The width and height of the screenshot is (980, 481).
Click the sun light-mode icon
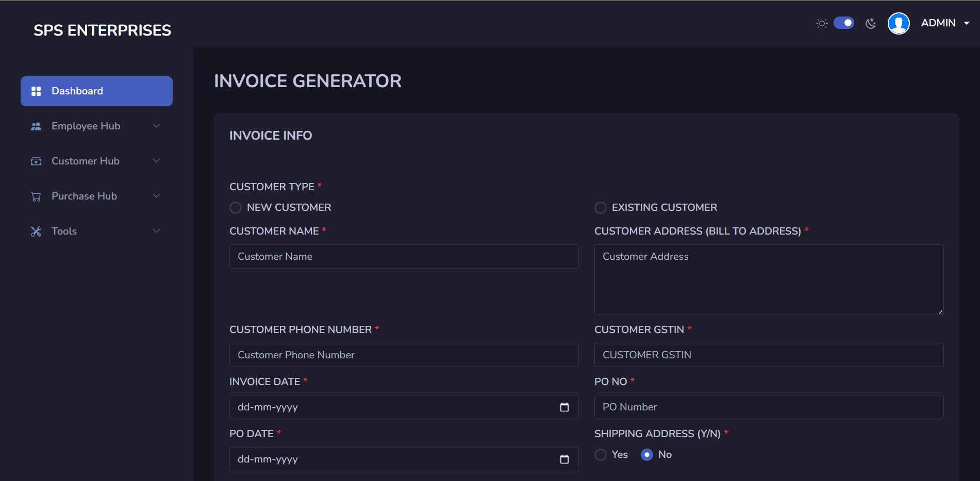[822, 23]
